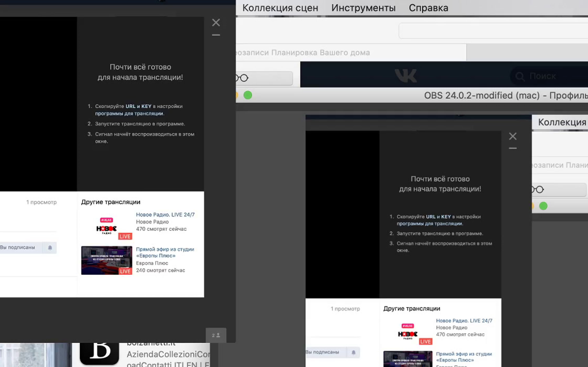588x367 pixels.
Task: Click the VK logo in header
Action: (406, 76)
